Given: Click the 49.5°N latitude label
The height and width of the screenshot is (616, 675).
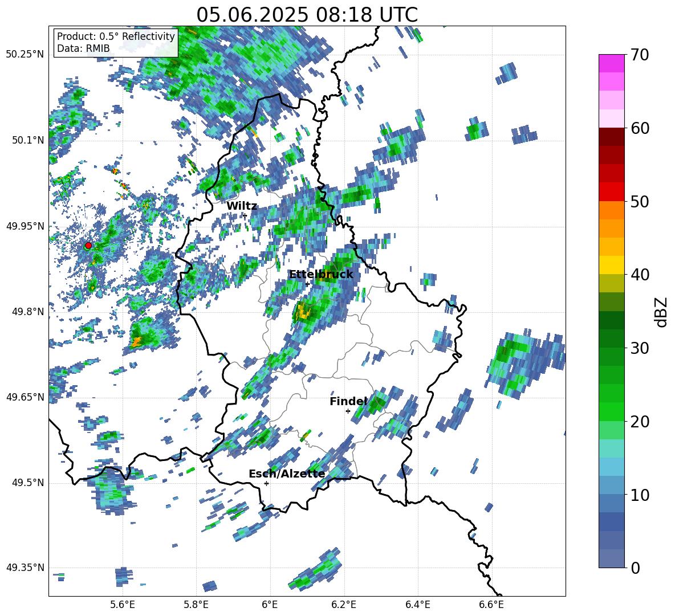Looking at the screenshot, I should click(x=27, y=482).
